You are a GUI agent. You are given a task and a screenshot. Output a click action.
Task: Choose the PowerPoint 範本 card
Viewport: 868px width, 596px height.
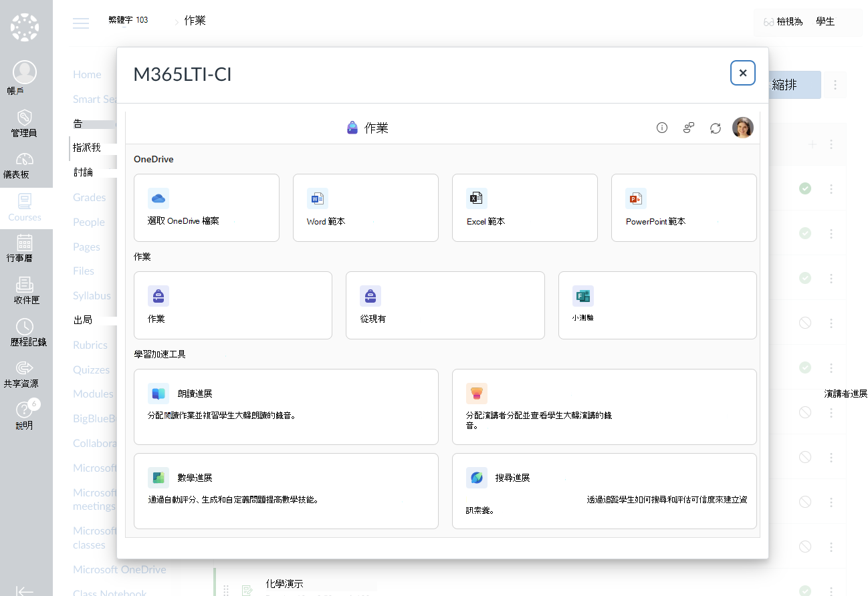click(684, 208)
